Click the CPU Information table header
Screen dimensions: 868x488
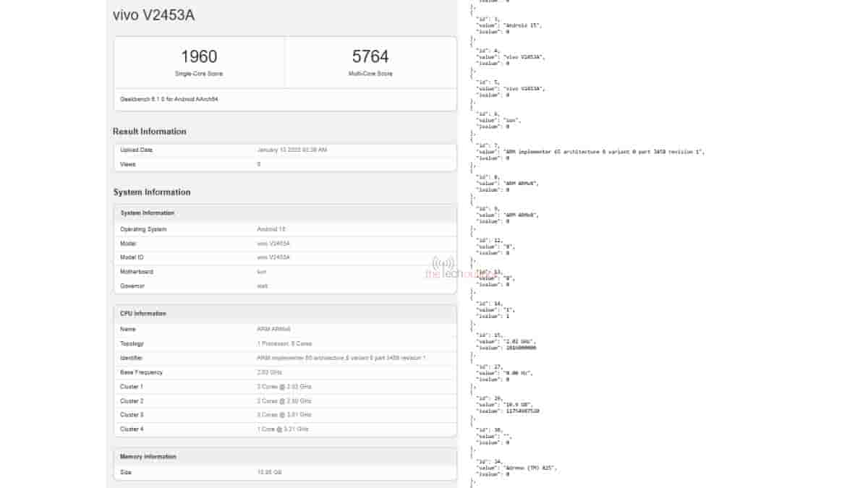point(143,314)
